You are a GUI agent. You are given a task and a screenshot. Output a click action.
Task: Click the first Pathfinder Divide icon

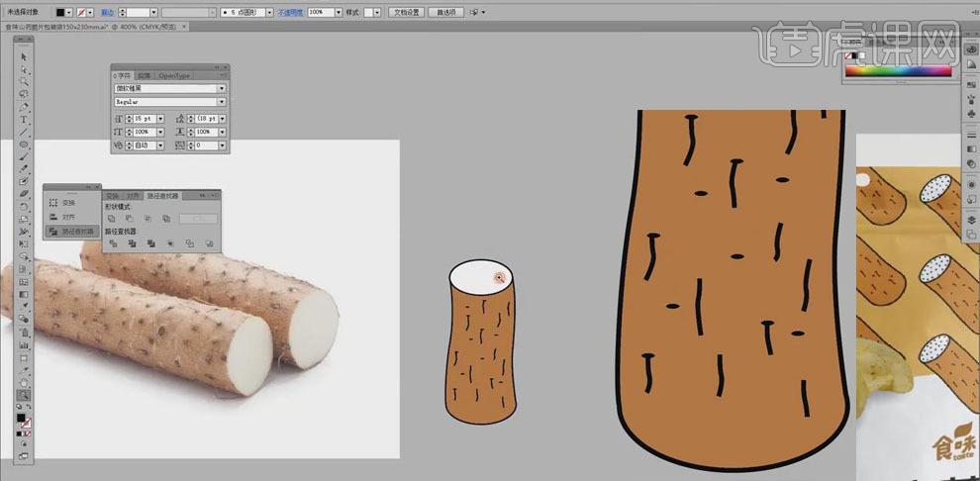pyautogui.click(x=114, y=242)
